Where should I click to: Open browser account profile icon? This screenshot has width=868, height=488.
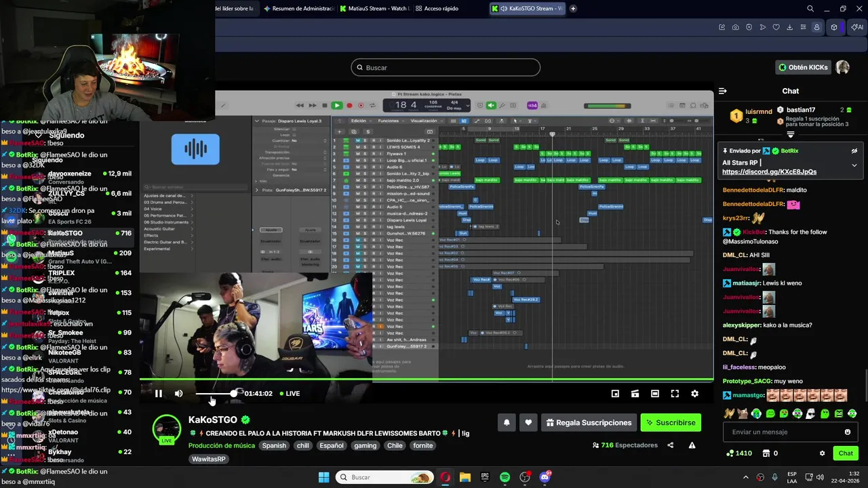(816, 27)
